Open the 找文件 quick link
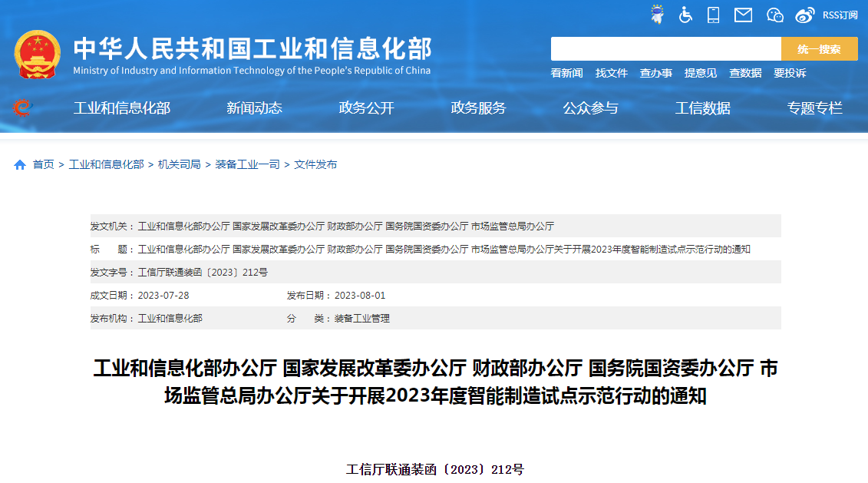 pos(612,73)
